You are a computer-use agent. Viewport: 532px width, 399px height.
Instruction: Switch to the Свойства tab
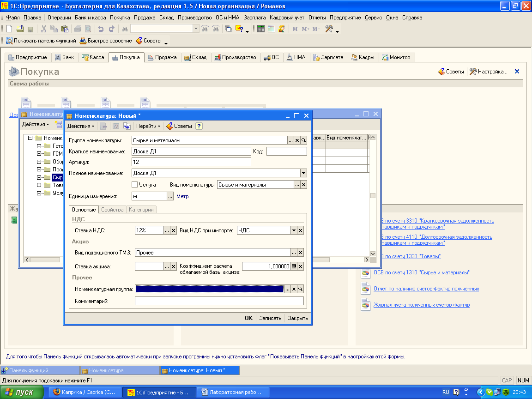pyautogui.click(x=112, y=210)
